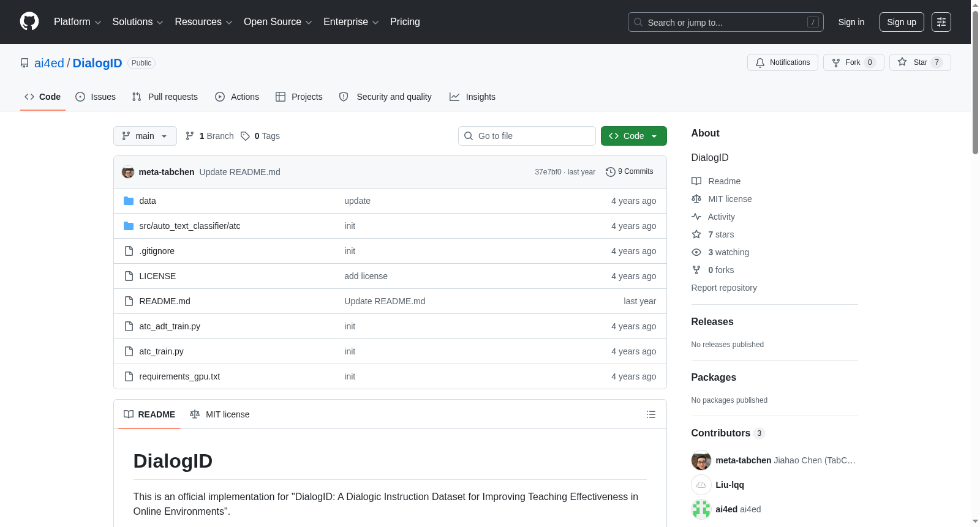Open the DialogID repository name link
Image resolution: width=980 pixels, height=527 pixels.
click(x=97, y=63)
